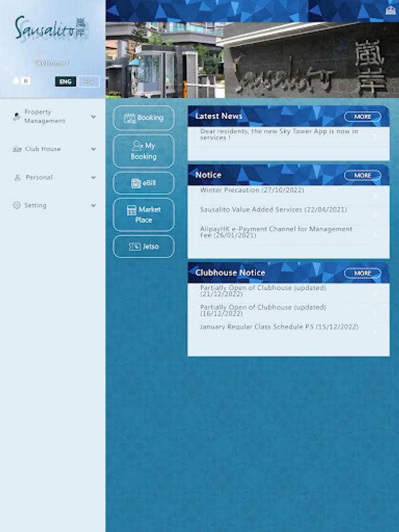Expand the Setting chevron
Viewport: 399px width, 532px height.
[93, 205]
